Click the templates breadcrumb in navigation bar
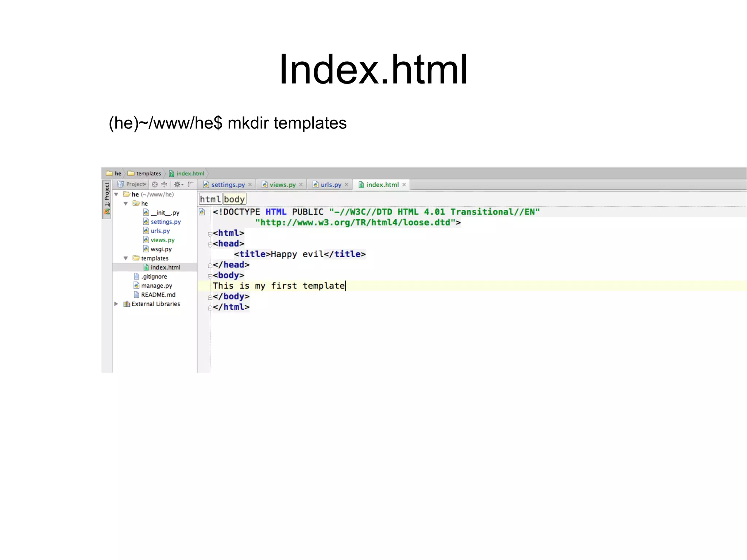 click(x=144, y=174)
